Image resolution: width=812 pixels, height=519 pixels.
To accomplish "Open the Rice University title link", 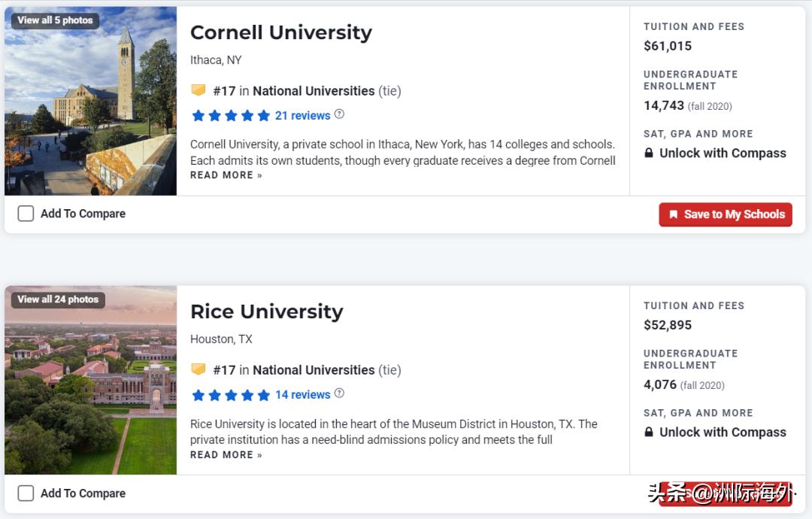I will (x=266, y=311).
